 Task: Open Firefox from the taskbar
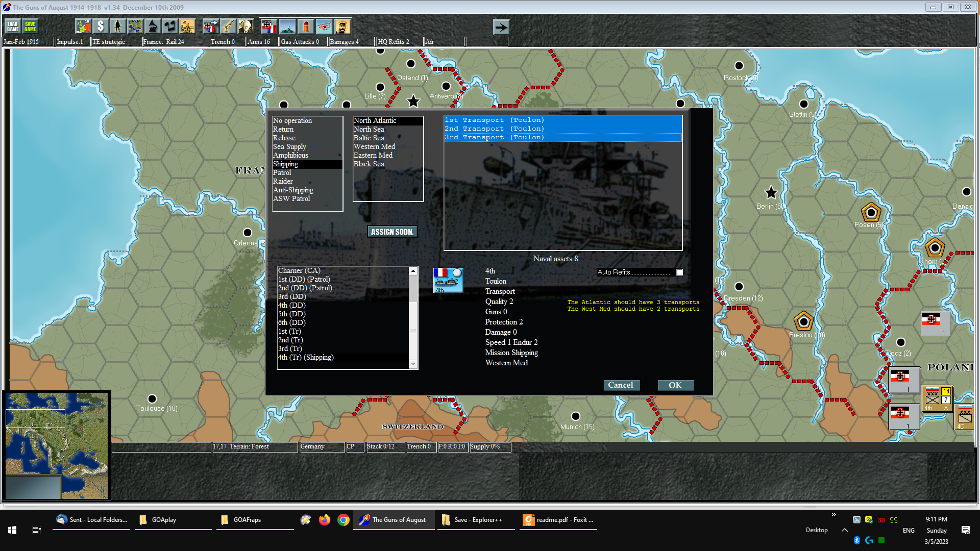click(x=325, y=520)
